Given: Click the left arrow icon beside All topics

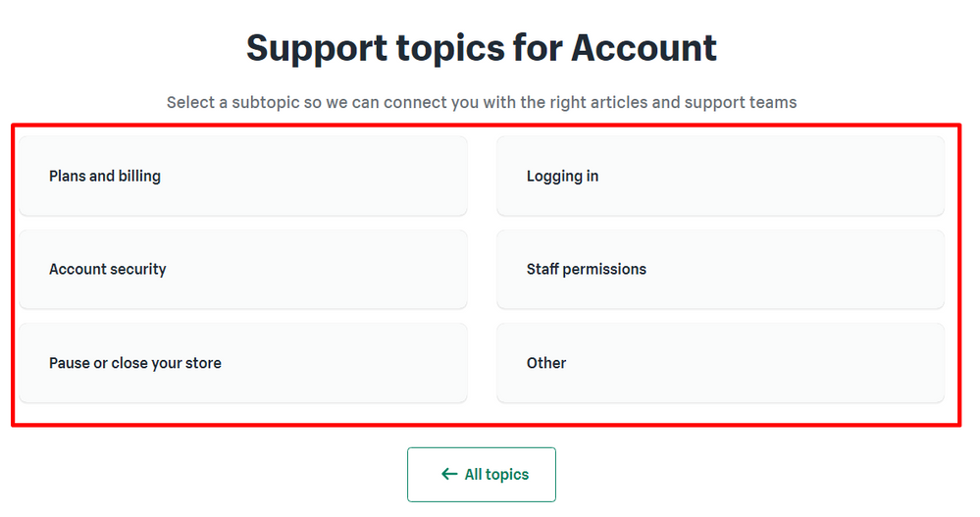Looking at the screenshot, I should point(449,475).
